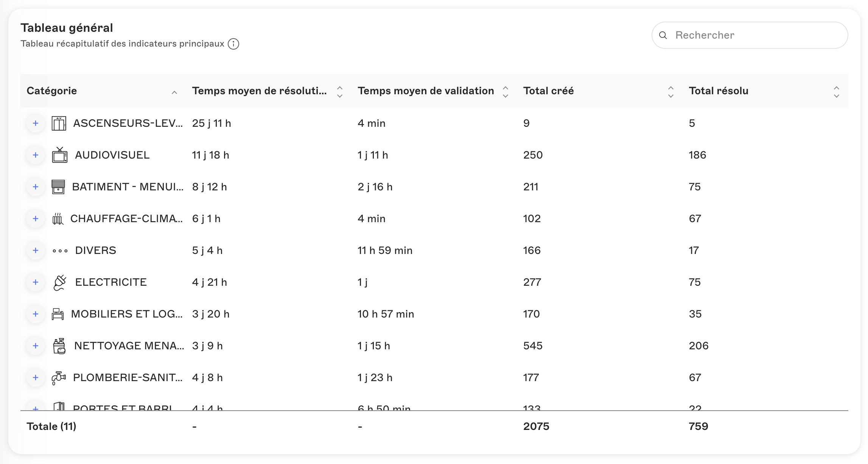Expand the NETTOYAGE MENA row
Viewport: 868px width, 464px height.
(36, 346)
